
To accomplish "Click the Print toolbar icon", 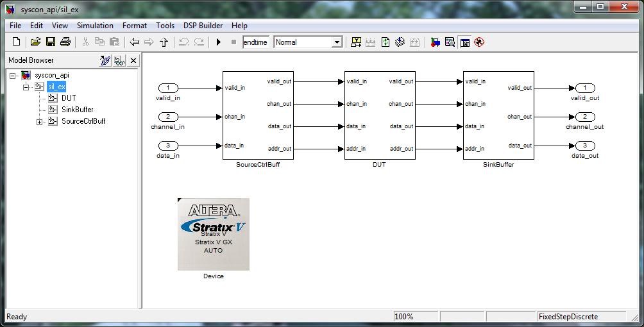I will pos(65,42).
